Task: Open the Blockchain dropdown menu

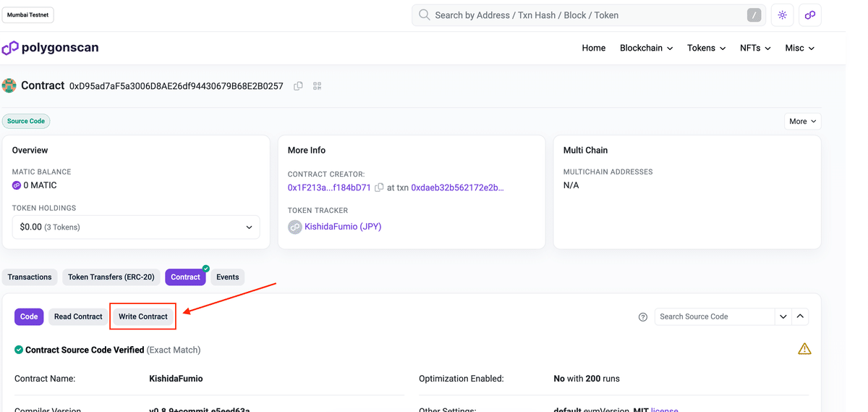Action: pos(646,48)
